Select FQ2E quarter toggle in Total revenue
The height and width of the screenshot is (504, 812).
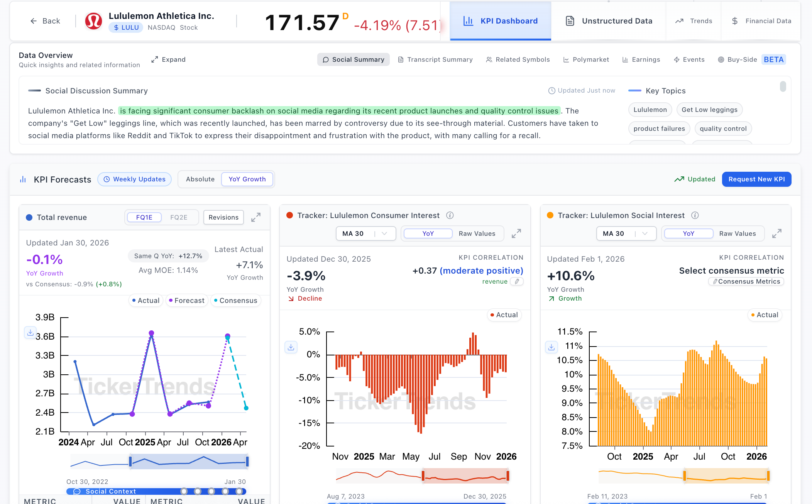pyautogui.click(x=179, y=217)
